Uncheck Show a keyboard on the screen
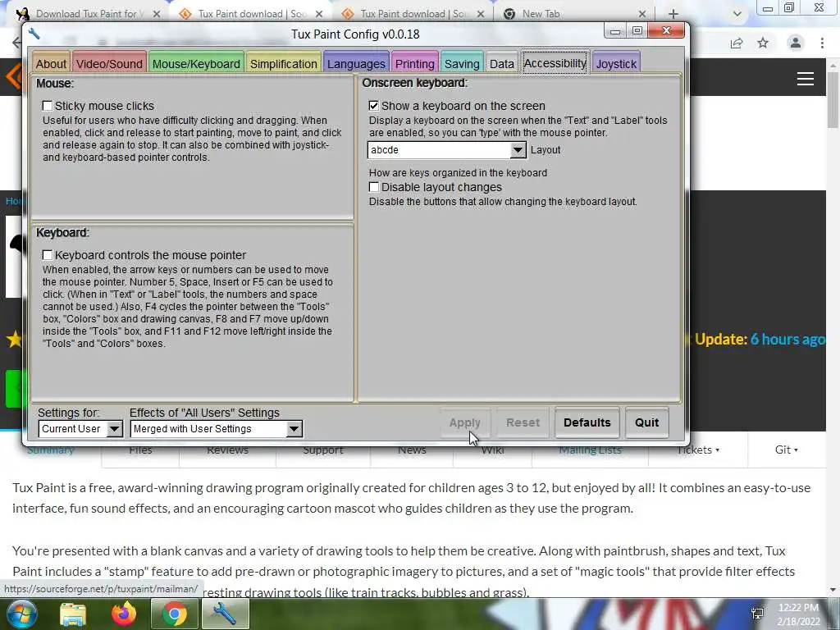Image resolution: width=840 pixels, height=630 pixels. (x=374, y=106)
